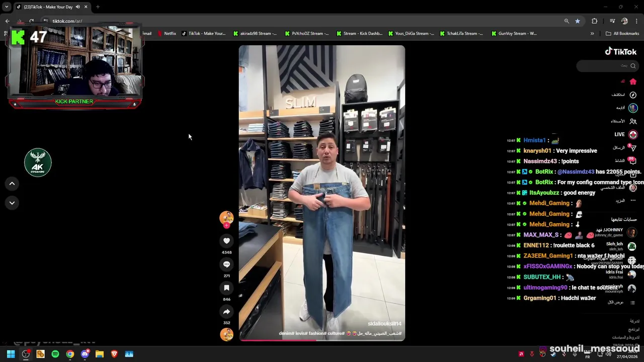Open TikTok Home from sidebar
The image size is (644, 362).
pyautogui.click(x=633, y=81)
